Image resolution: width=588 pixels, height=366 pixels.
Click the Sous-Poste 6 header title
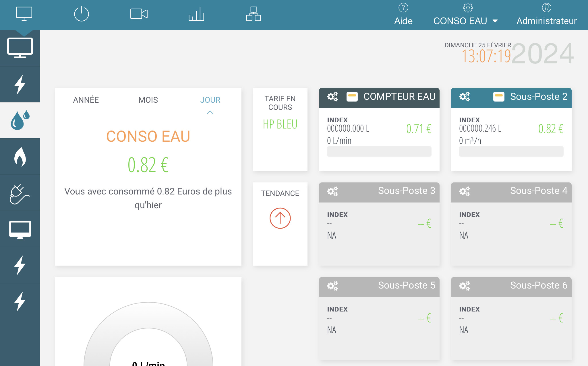539,285
